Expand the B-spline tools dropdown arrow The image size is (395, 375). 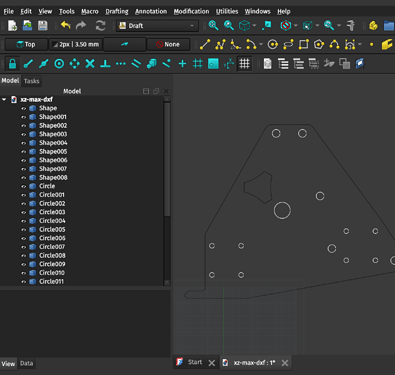point(360,44)
